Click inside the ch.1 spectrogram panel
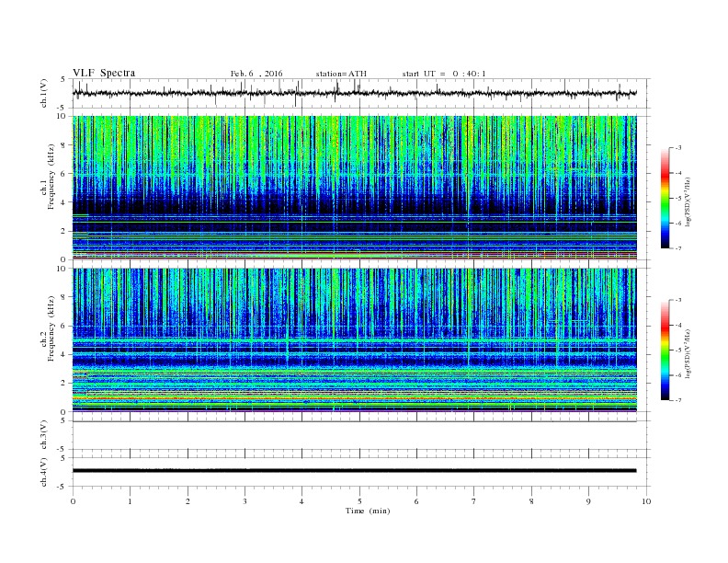Viewport: 728px width, 563px height. pyautogui.click(x=355, y=188)
